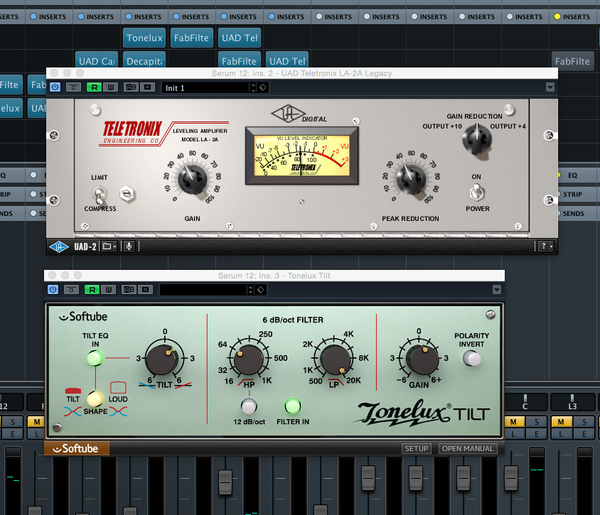Click the UAD-2 logo in the plugin footer

point(59,247)
